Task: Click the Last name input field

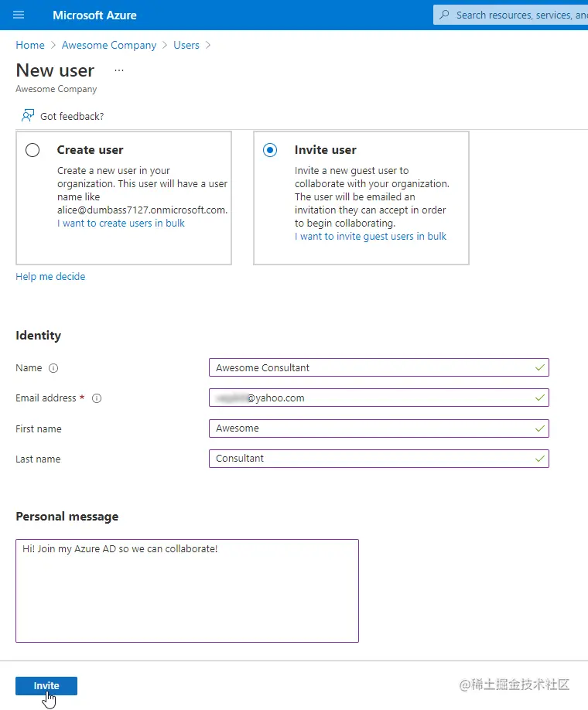Action: (x=378, y=459)
